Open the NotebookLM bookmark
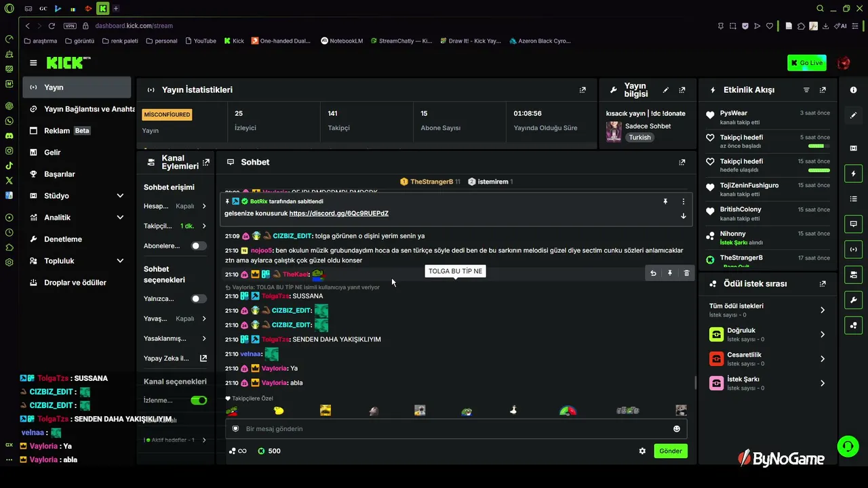Viewport: 868px width, 488px height. tap(342, 41)
